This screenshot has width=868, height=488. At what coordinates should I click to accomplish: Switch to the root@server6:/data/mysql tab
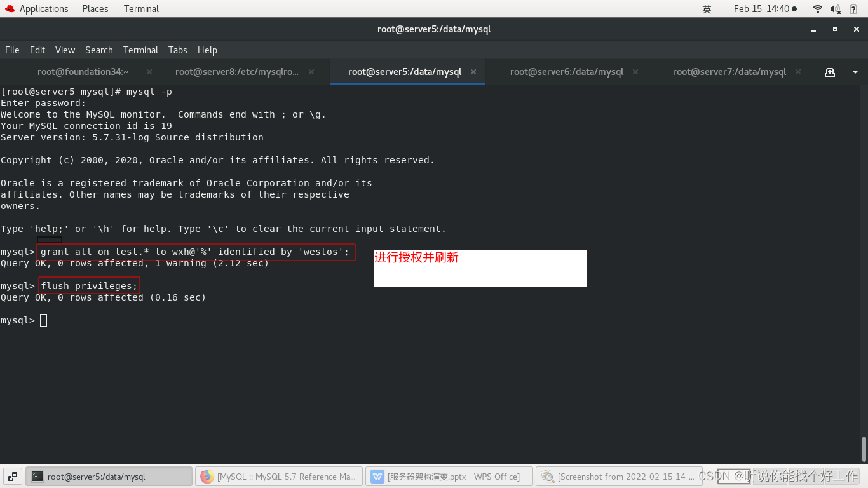pyautogui.click(x=567, y=72)
